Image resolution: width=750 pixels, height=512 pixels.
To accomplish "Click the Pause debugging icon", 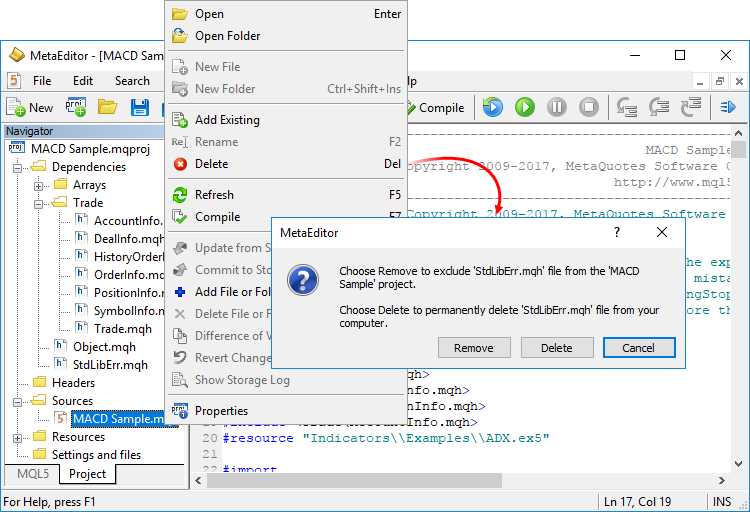I will (557, 107).
